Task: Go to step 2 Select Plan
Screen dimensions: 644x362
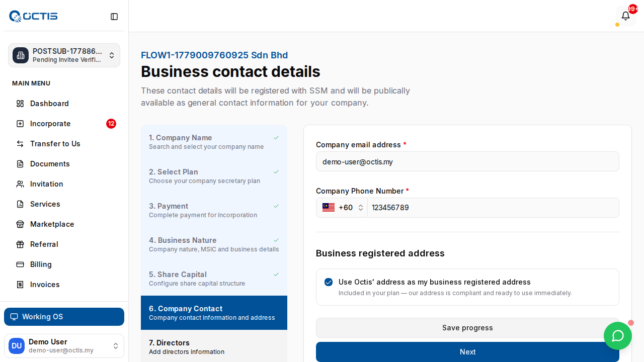Action: click(x=214, y=176)
